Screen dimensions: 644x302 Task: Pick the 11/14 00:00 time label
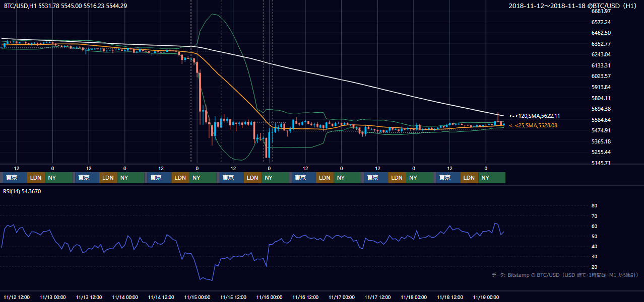click(x=125, y=297)
